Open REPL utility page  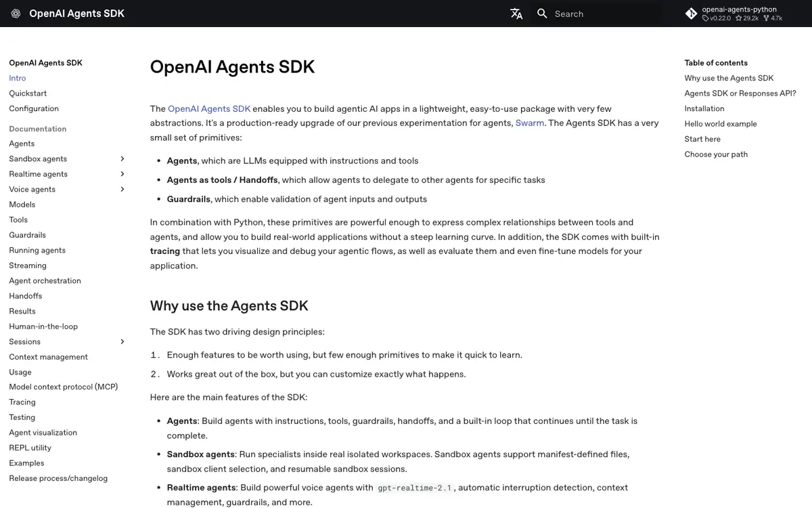pos(30,448)
